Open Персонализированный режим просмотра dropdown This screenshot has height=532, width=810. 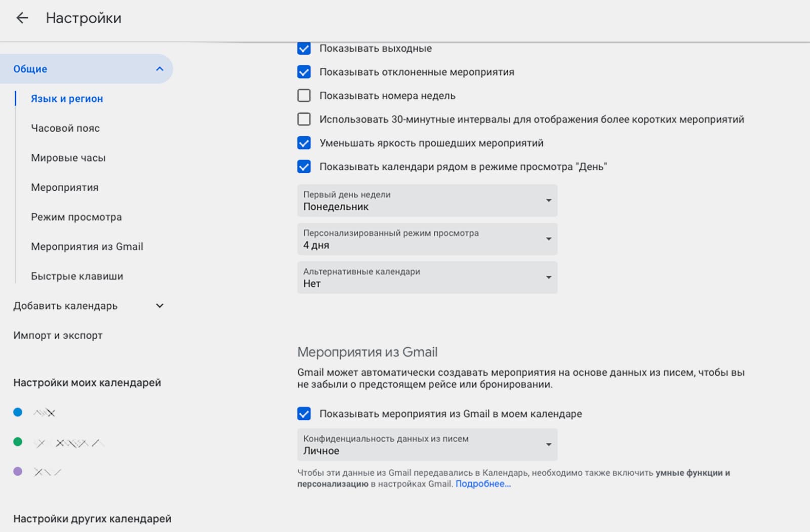427,239
